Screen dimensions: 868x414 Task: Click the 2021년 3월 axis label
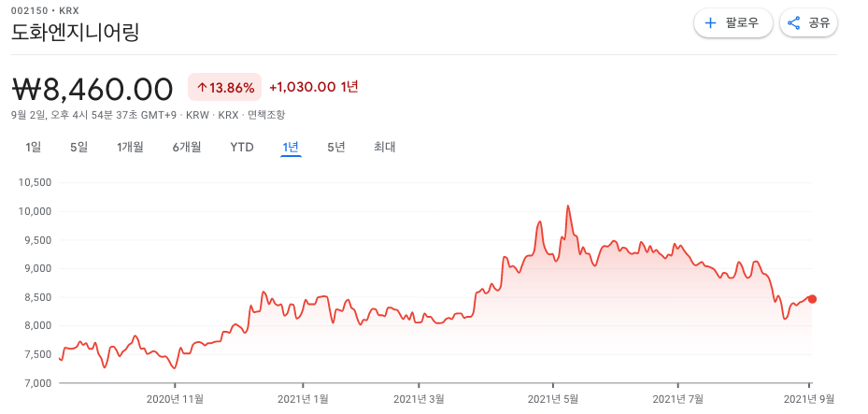tap(420, 398)
